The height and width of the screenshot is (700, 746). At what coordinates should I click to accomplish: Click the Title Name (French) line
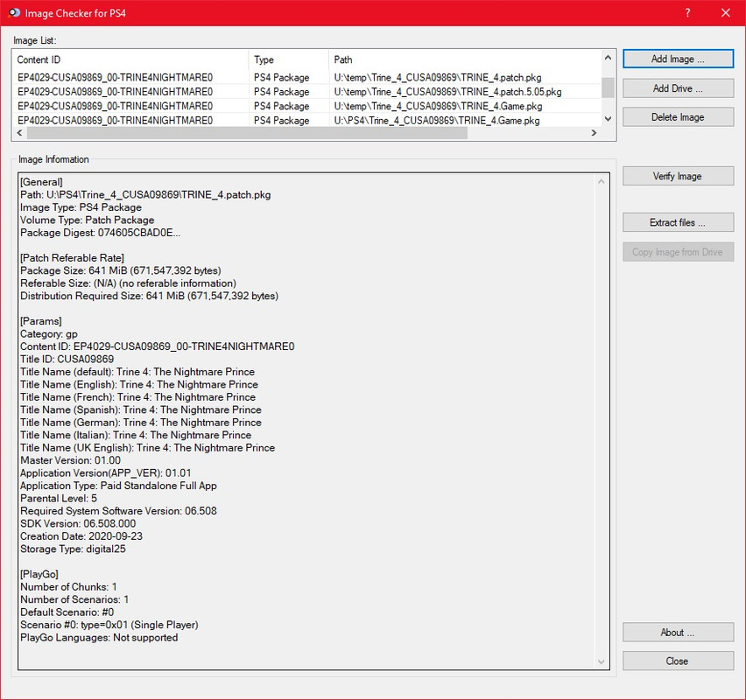tap(138, 397)
